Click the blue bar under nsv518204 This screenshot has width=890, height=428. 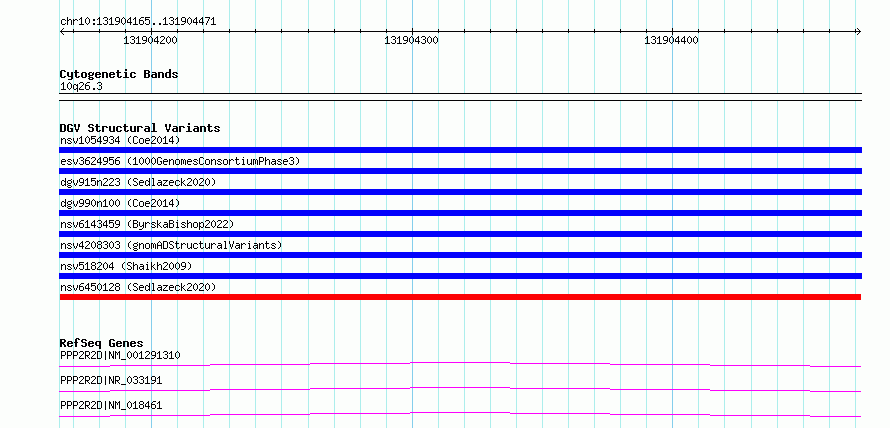pyautogui.click(x=460, y=276)
